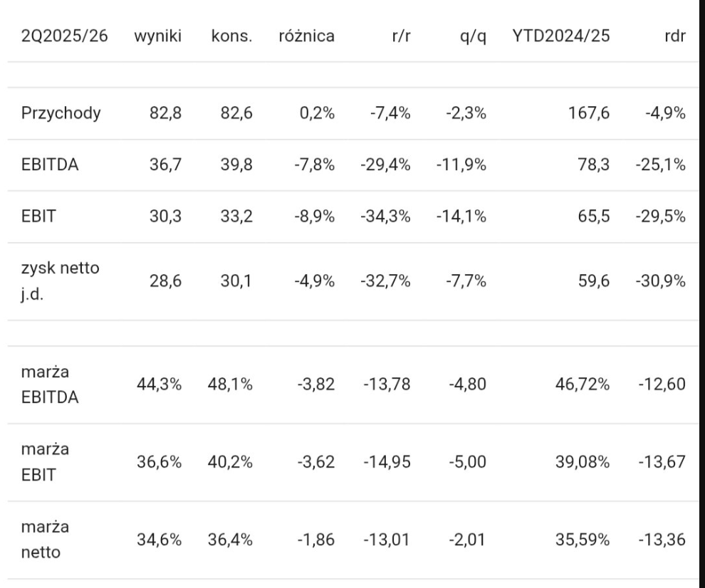Click the wyniki column header

(157, 36)
